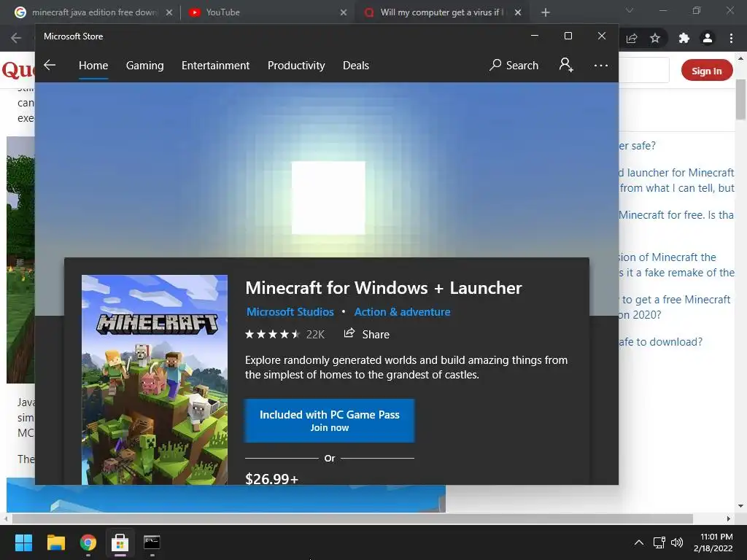This screenshot has width=747, height=560.
Task: Open a new Chrome tab
Action: coord(546,12)
